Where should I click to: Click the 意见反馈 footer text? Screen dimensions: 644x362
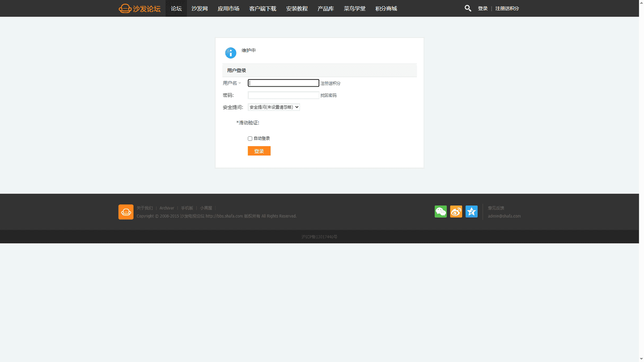496,208
